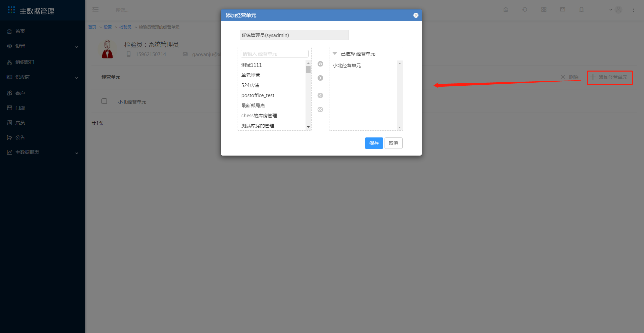Image resolution: width=644 pixels, height=333 pixels.
Task: Click the 删除 delete X icon
Action: (563, 77)
